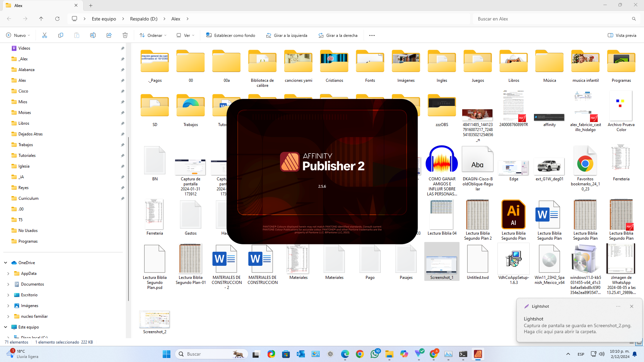Expand the Escritorio tree node

[x=8, y=295]
